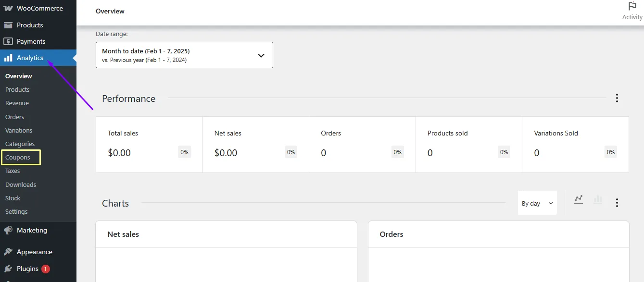The image size is (644, 282).
Task: Click the Products archive icon in sidebar
Action: pyautogui.click(x=8, y=25)
